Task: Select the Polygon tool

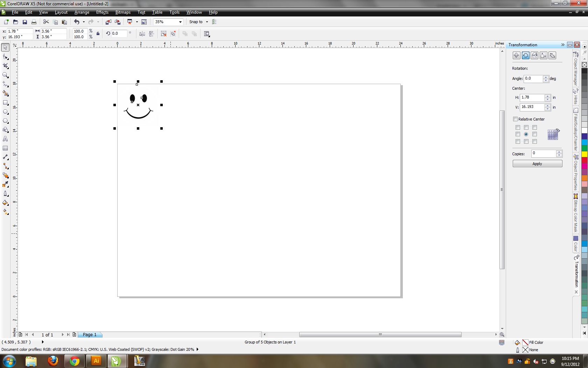Action: point(5,121)
